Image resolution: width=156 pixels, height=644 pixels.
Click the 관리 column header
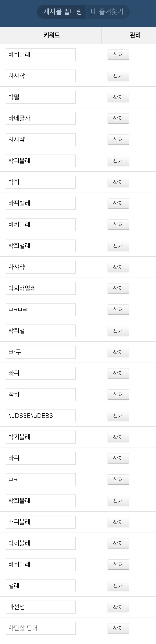(135, 35)
